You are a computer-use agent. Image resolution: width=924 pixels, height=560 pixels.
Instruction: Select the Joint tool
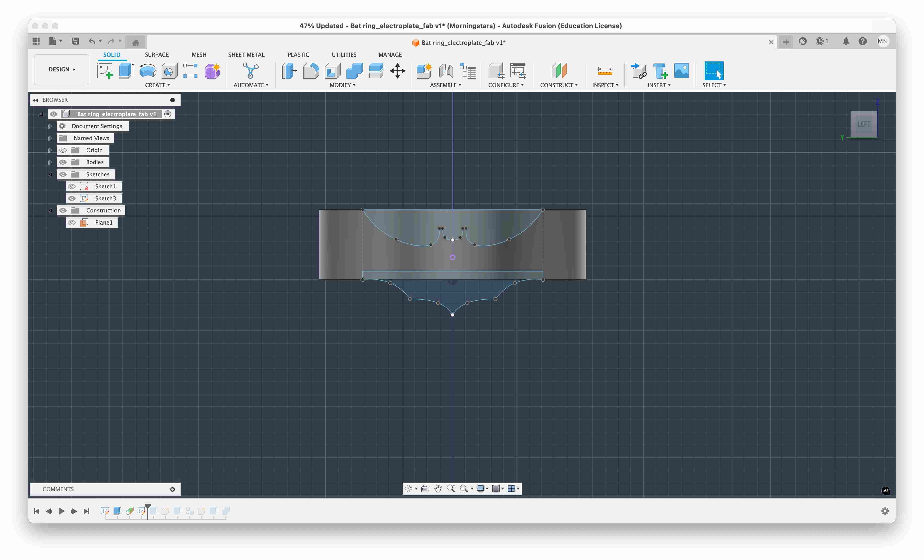446,71
